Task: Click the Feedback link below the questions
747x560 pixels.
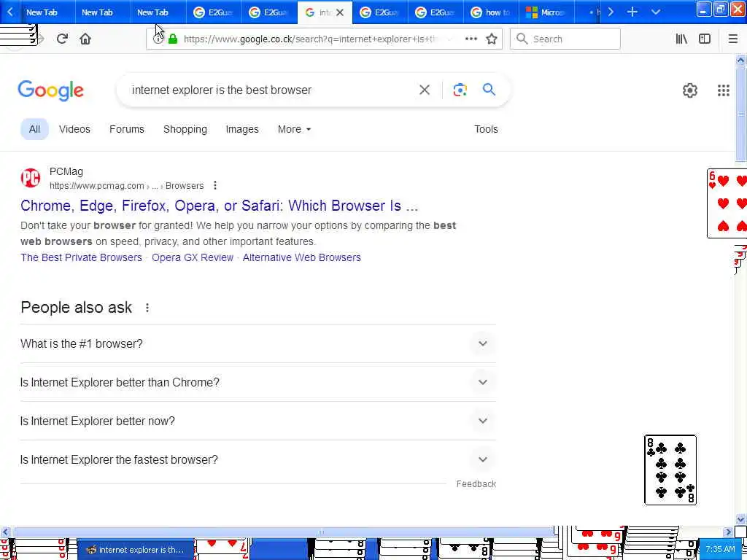Action: (x=476, y=484)
